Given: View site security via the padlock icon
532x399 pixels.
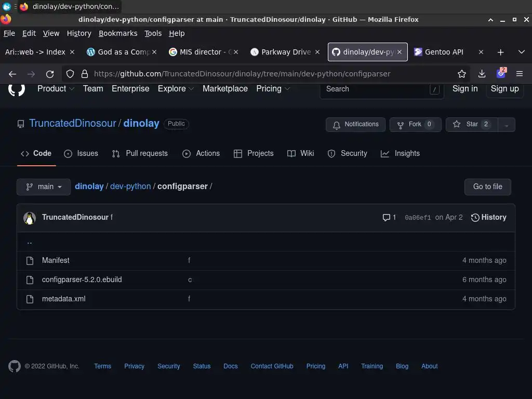Looking at the screenshot, I should point(85,74).
